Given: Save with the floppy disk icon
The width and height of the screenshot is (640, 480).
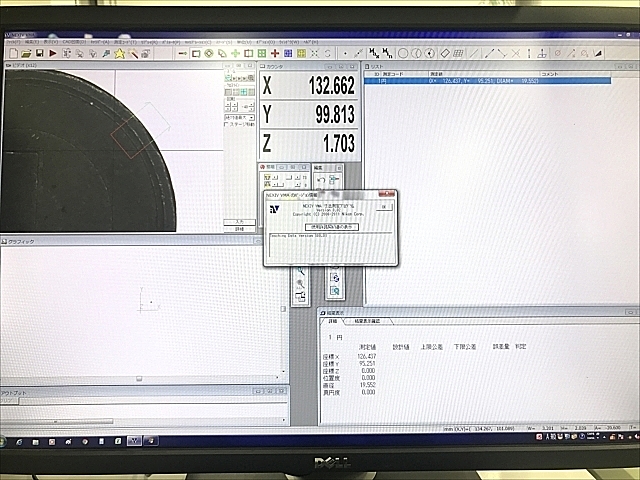Looking at the screenshot, I should click(40, 53).
